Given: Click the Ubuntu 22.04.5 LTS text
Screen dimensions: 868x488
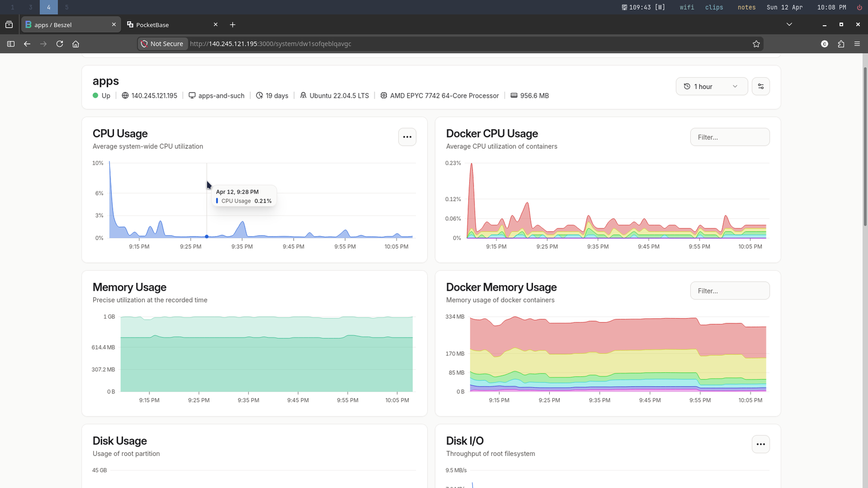Looking at the screenshot, I should (339, 96).
